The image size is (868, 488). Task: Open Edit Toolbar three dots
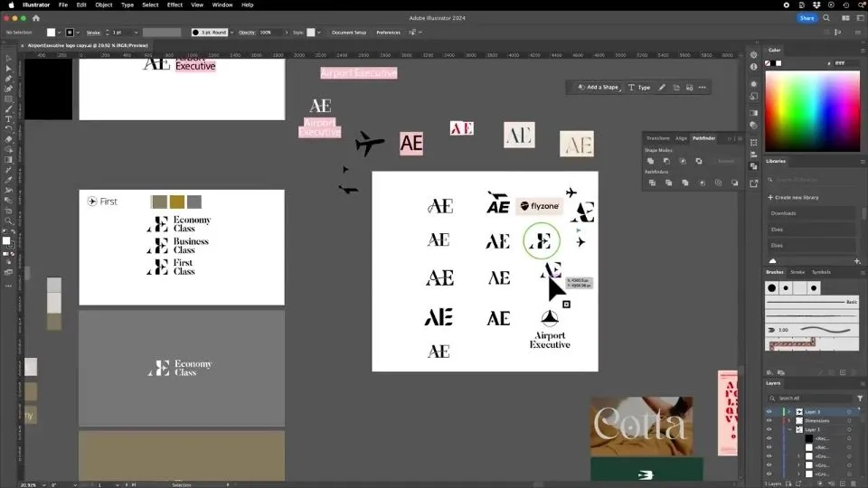point(8,286)
